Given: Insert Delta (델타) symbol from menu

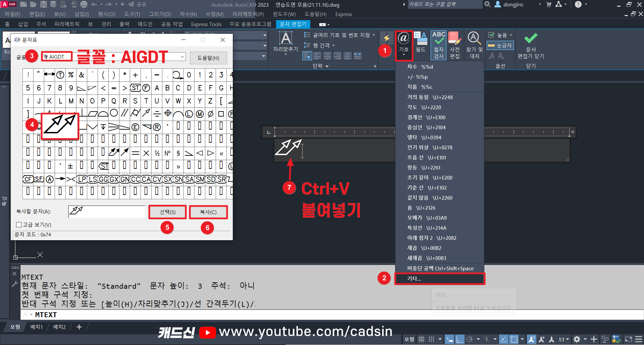Looking at the screenshot, I should tap(439, 137).
